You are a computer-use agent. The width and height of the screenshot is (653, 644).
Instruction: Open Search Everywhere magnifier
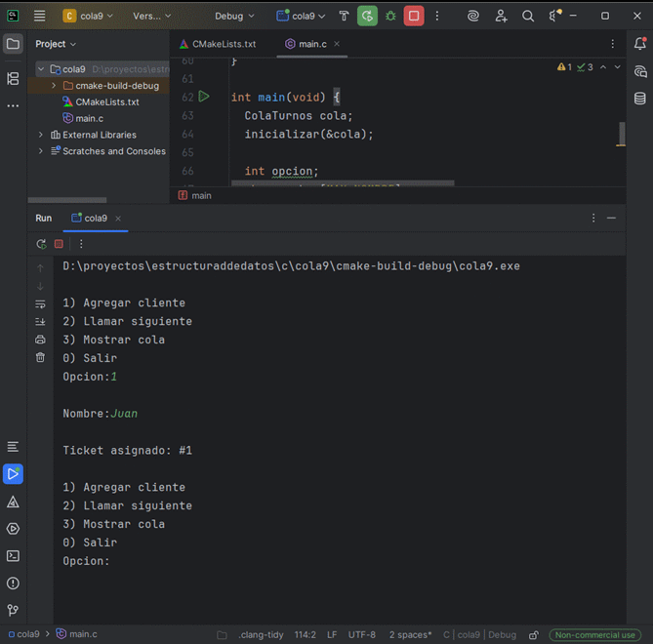(x=528, y=16)
